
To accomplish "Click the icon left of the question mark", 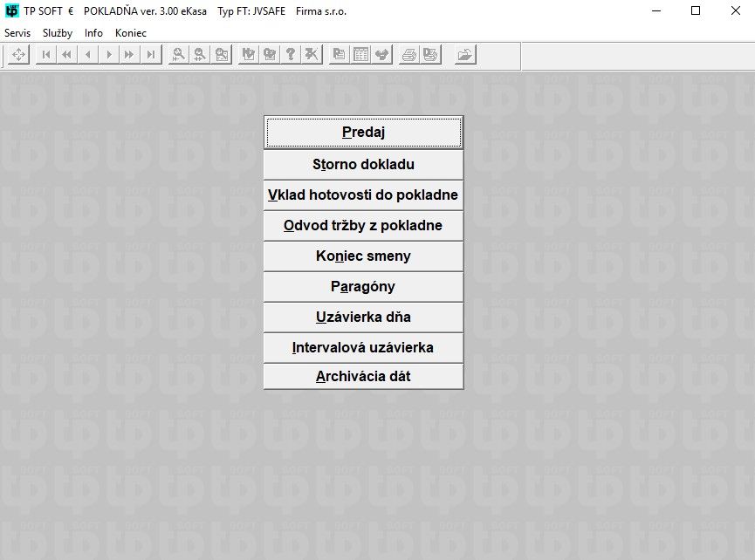I will click(x=270, y=54).
